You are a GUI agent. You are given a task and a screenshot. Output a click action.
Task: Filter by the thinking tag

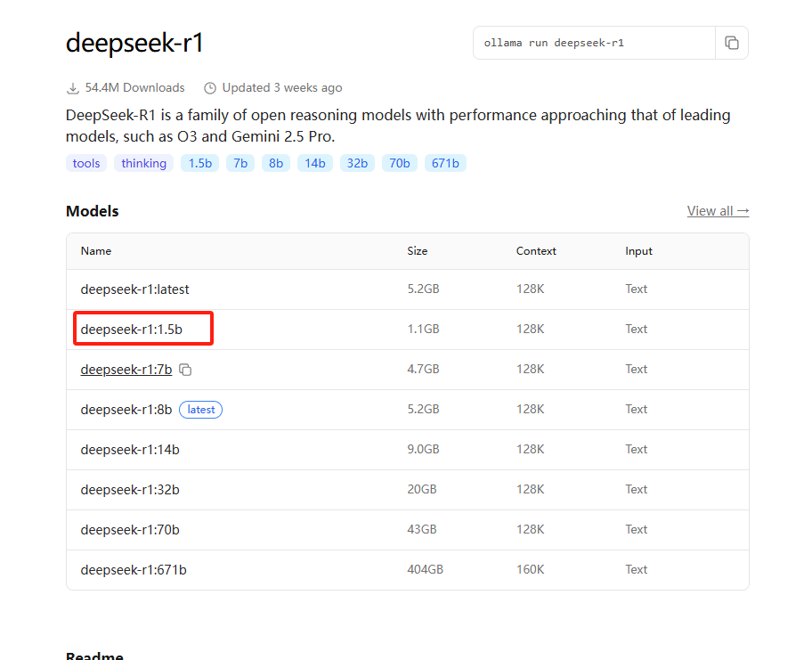click(x=144, y=163)
